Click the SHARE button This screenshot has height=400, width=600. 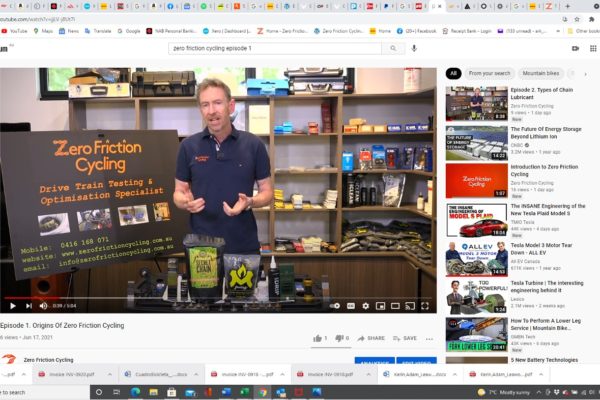click(x=371, y=338)
